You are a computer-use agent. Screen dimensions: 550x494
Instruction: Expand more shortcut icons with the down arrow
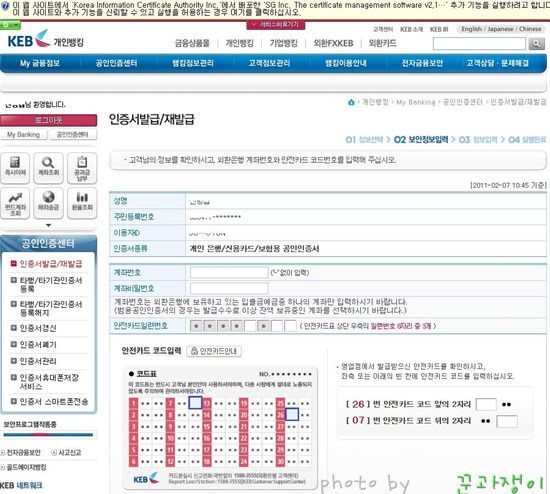click(x=48, y=225)
